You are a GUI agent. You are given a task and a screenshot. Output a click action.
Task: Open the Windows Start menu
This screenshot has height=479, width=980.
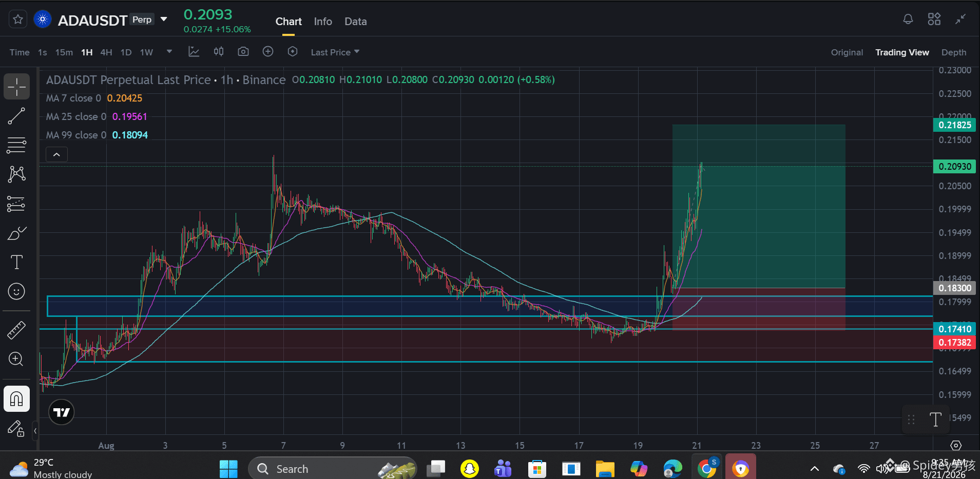click(x=228, y=469)
